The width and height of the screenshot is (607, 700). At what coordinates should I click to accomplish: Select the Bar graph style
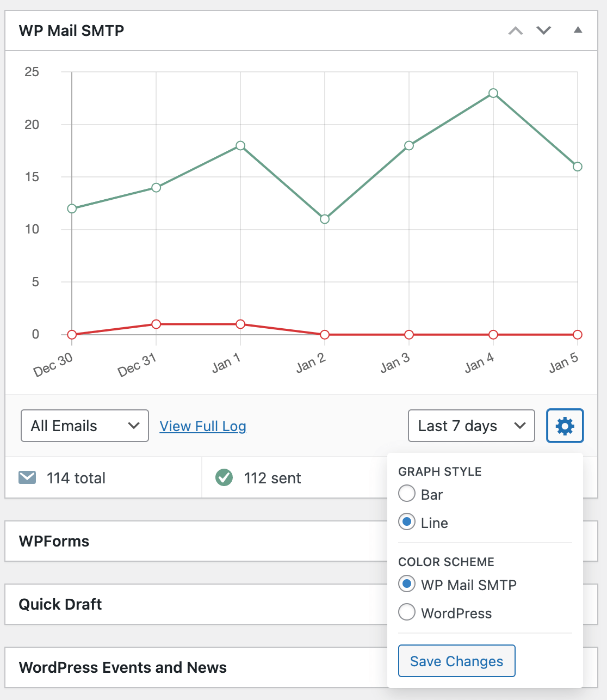click(x=407, y=494)
